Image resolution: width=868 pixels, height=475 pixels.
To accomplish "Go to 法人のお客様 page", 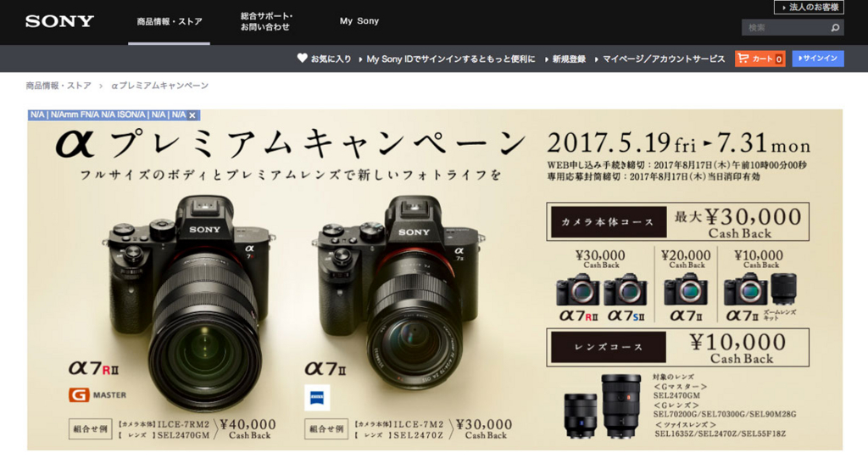I will pos(809,7).
